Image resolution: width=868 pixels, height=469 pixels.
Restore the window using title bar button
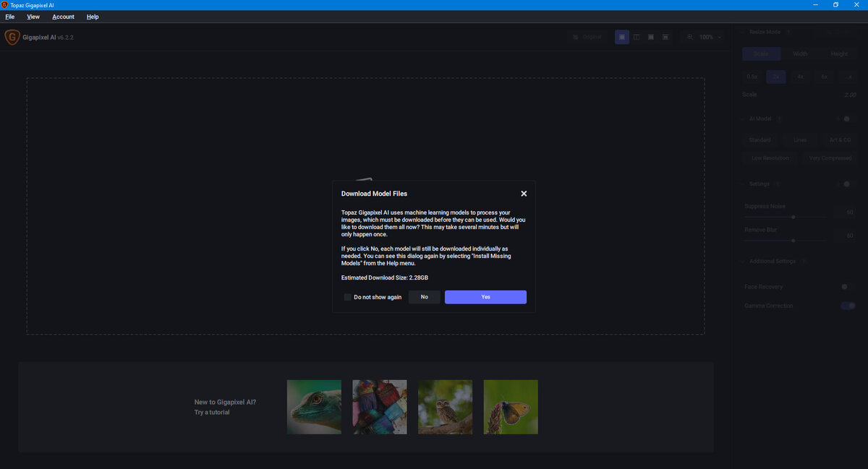click(835, 5)
